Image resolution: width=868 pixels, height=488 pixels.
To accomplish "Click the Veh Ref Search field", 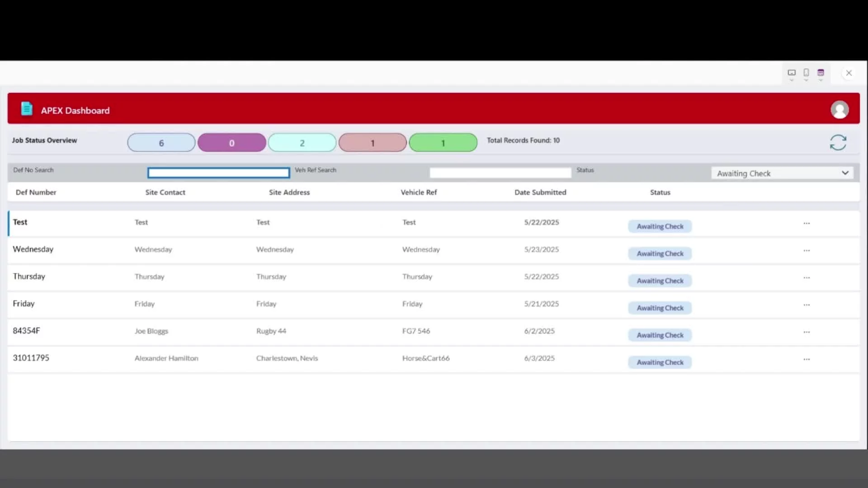I will click(x=500, y=173).
